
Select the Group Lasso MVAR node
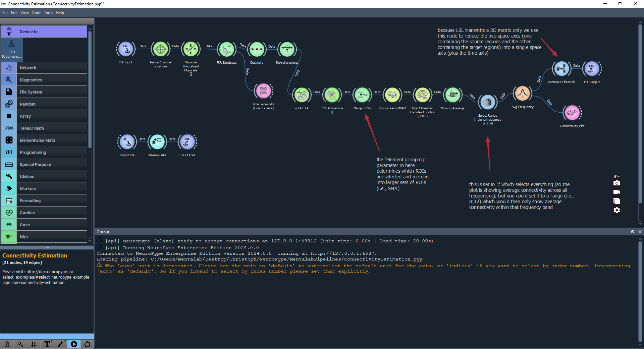[x=392, y=95]
